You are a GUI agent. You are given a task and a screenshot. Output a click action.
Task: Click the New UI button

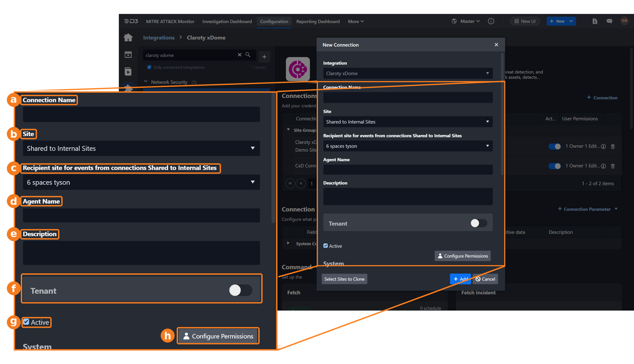[525, 21]
